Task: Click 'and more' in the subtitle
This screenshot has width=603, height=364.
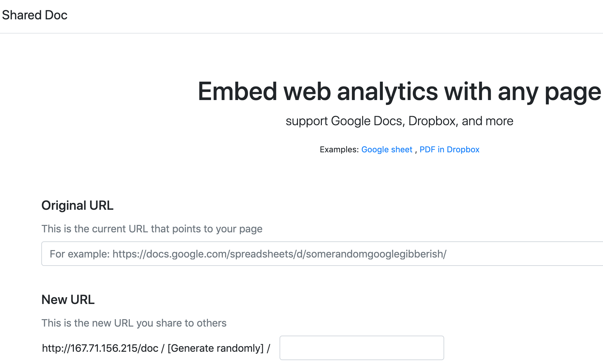Action: (x=487, y=121)
